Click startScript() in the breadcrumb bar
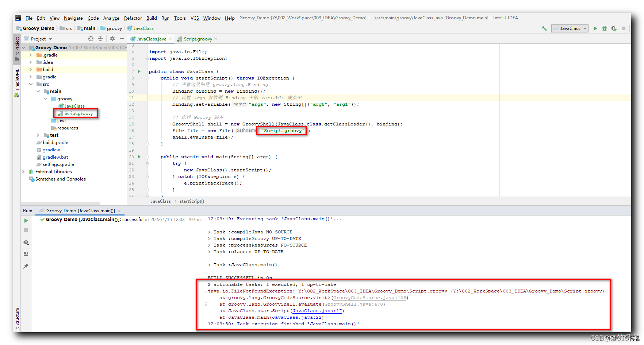 192,201
